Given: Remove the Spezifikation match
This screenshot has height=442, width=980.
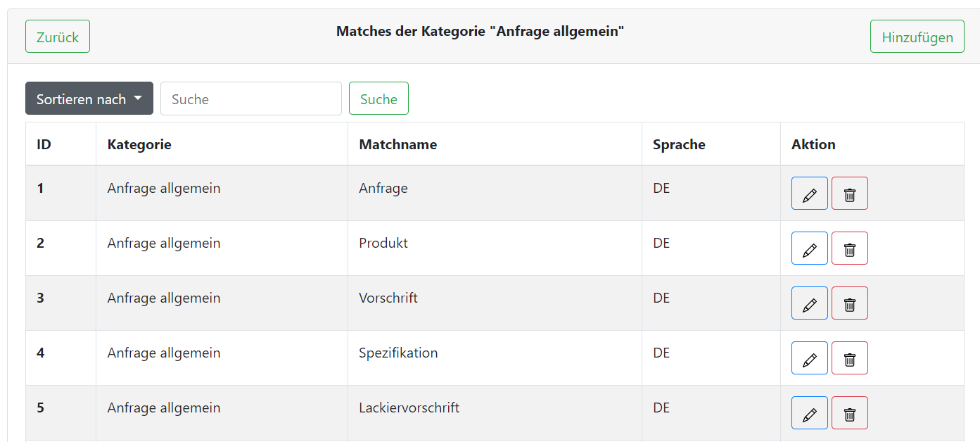Looking at the screenshot, I should click(849, 358).
